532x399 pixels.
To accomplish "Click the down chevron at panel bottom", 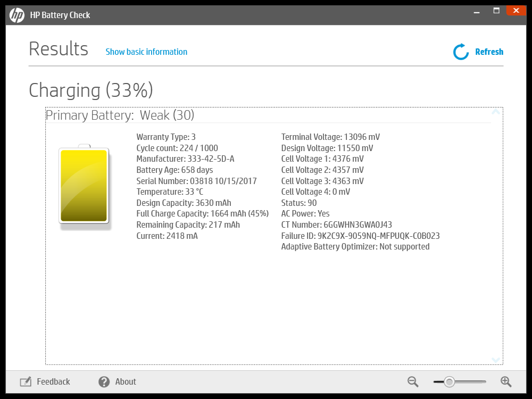I will click(496, 360).
